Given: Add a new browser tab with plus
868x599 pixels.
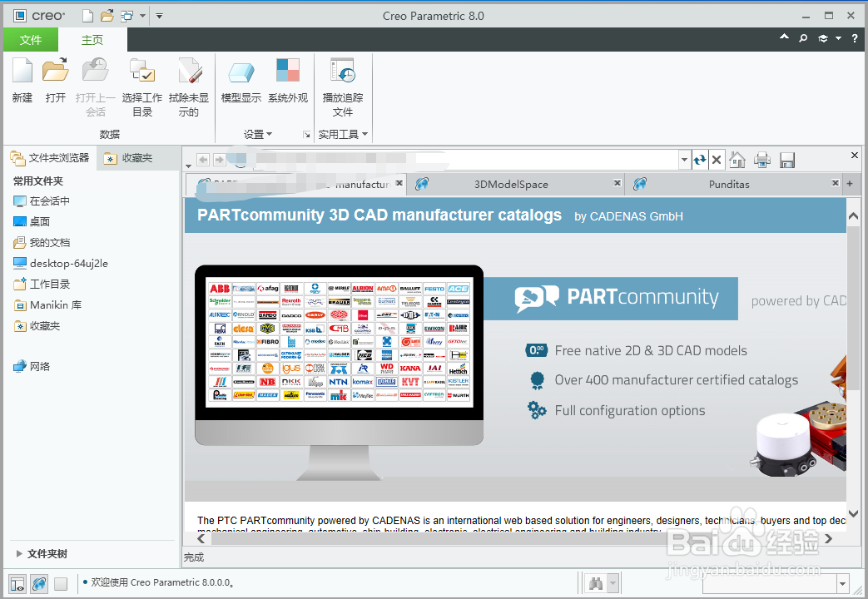Looking at the screenshot, I should click(x=850, y=183).
